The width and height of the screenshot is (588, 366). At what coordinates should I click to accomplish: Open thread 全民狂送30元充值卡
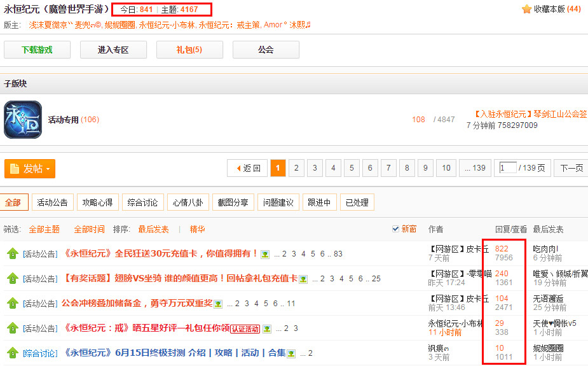(160, 254)
